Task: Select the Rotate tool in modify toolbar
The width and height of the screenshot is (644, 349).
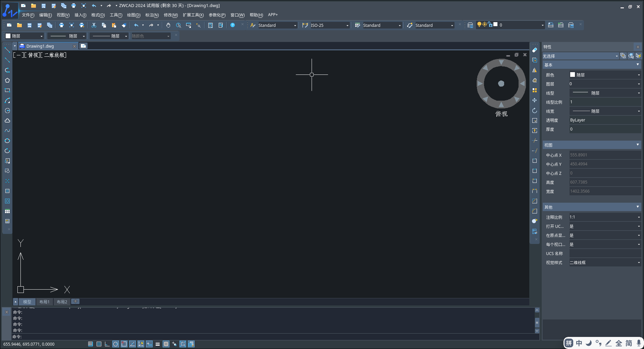Action: coord(535,110)
